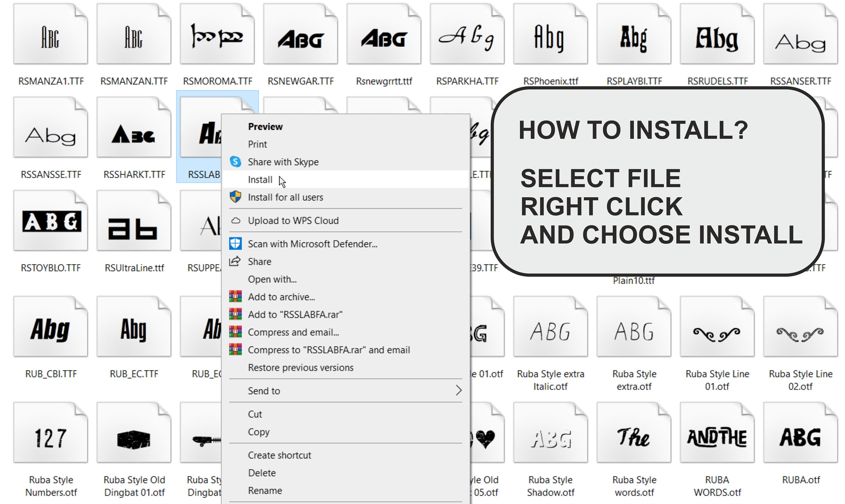Screen dimensions: 845x504
Task: Select the RUB_CBI.TTF font file icon
Action: pyautogui.click(x=51, y=327)
